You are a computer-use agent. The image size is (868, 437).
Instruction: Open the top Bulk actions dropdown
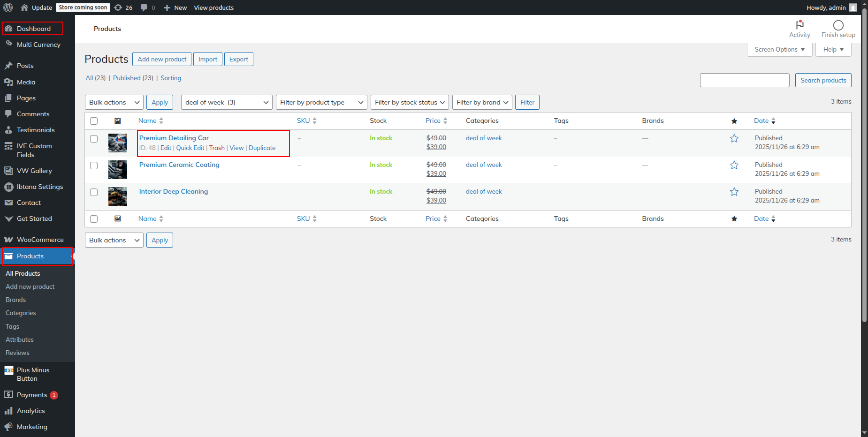[x=114, y=102]
